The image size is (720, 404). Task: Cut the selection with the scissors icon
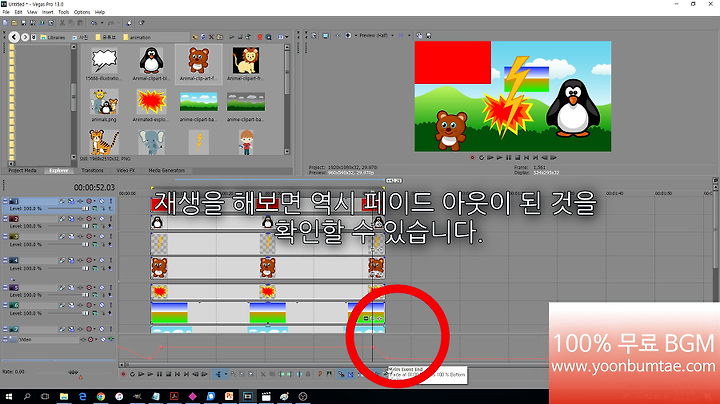(62, 22)
